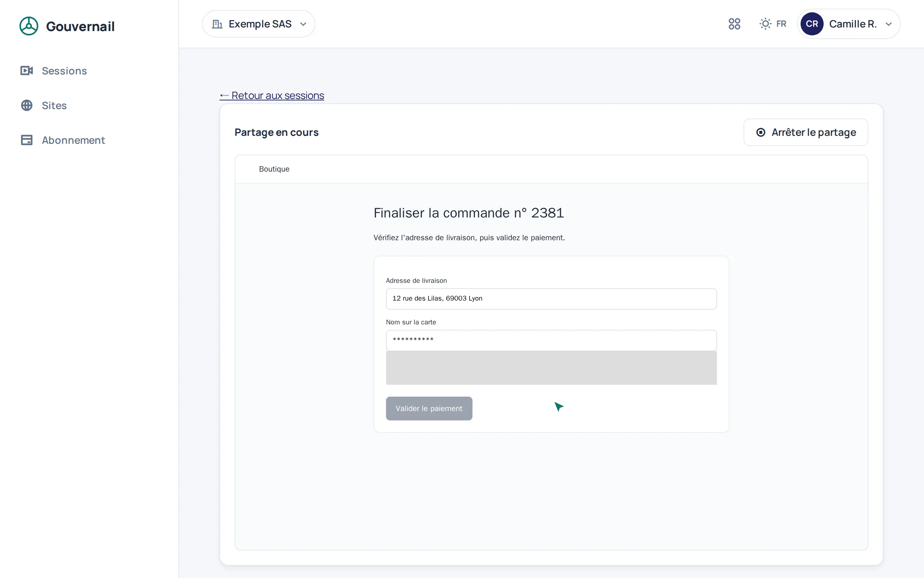Click the CR avatar badge
Image resolution: width=924 pixels, height=578 pixels.
[812, 24]
